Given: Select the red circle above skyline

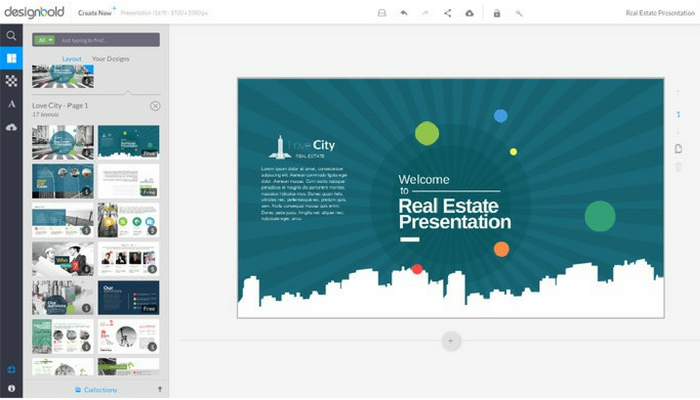Looking at the screenshot, I should 417,269.
